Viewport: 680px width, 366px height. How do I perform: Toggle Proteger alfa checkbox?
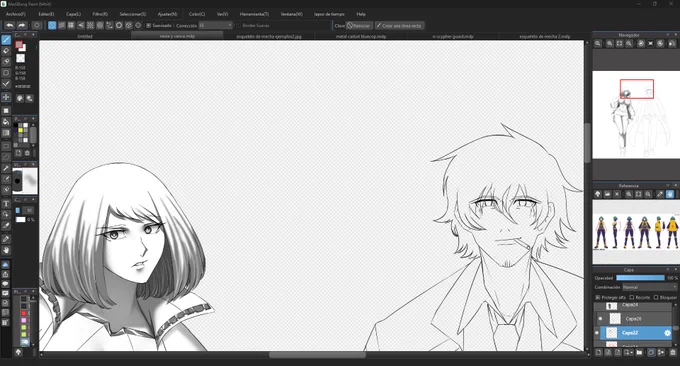coord(598,297)
